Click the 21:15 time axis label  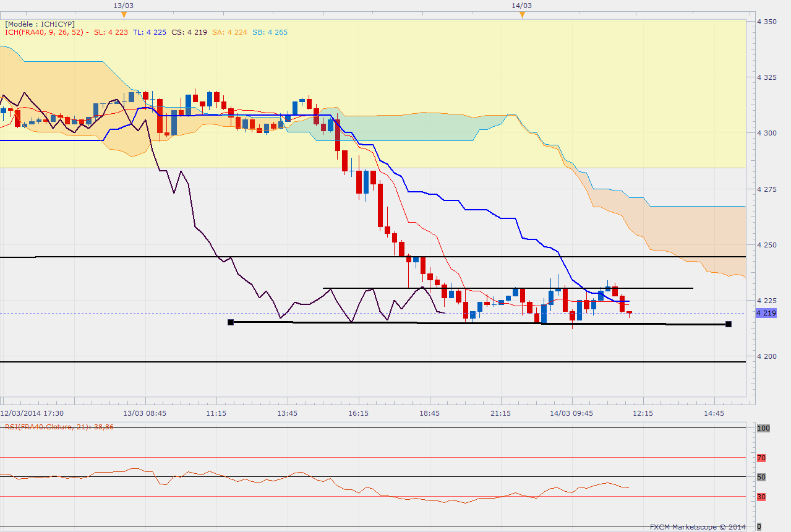coord(501,413)
